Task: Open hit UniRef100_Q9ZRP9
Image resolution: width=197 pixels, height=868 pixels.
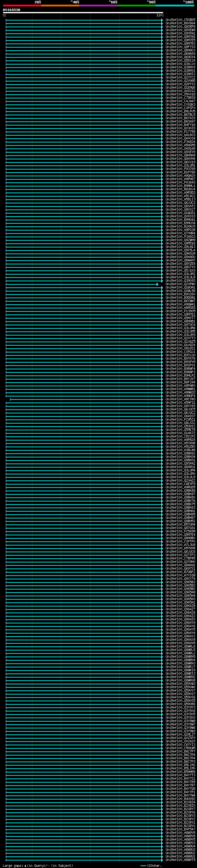Action: pyautogui.click(x=180, y=26)
